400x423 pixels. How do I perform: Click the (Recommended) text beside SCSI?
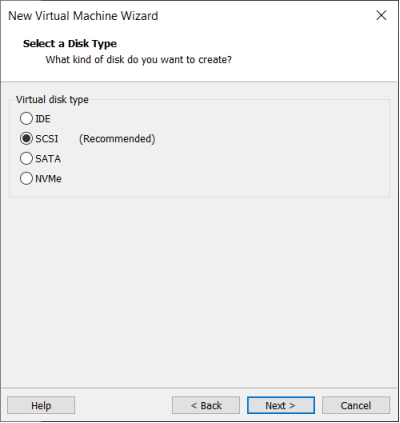tap(117, 139)
